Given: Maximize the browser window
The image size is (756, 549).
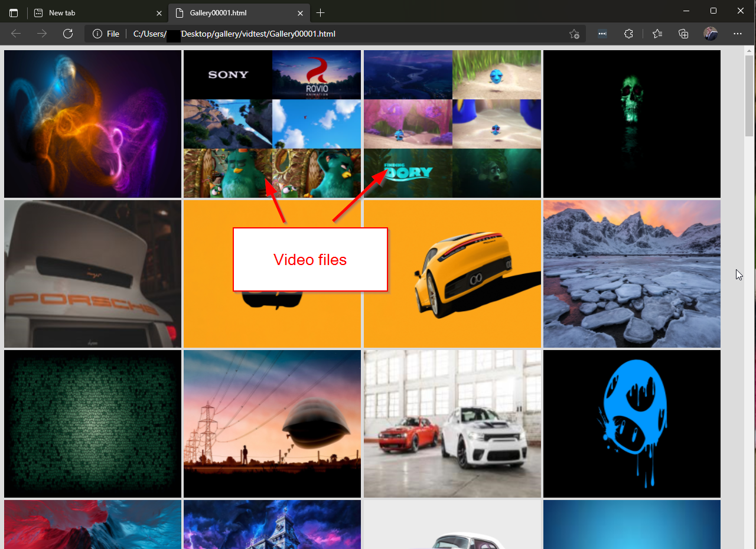Looking at the screenshot, I should pyautogui.click(x=713, y=11).
